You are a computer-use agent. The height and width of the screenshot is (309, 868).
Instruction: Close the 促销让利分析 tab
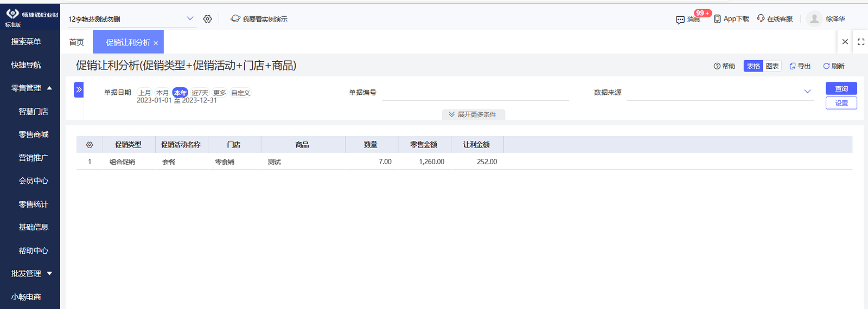(x=156, y=43)
